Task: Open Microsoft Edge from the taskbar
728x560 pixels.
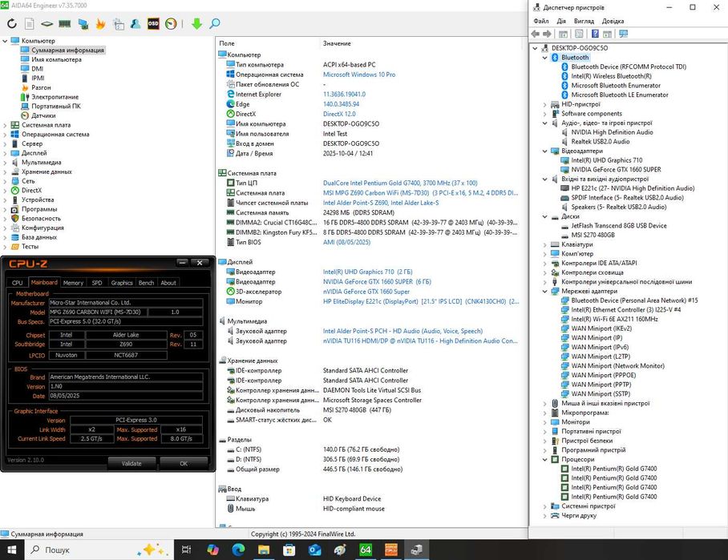Action: (x=238, y=550)
